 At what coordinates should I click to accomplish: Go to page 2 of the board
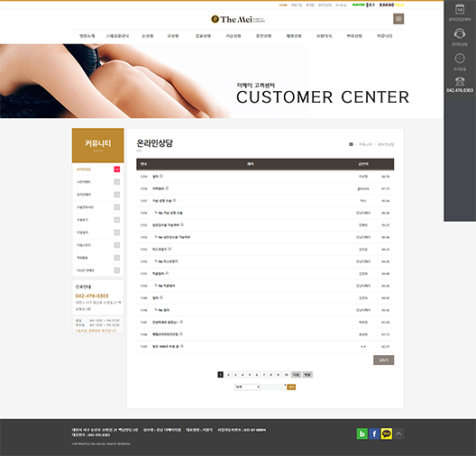pyautogui.click(x=228, y=375)
